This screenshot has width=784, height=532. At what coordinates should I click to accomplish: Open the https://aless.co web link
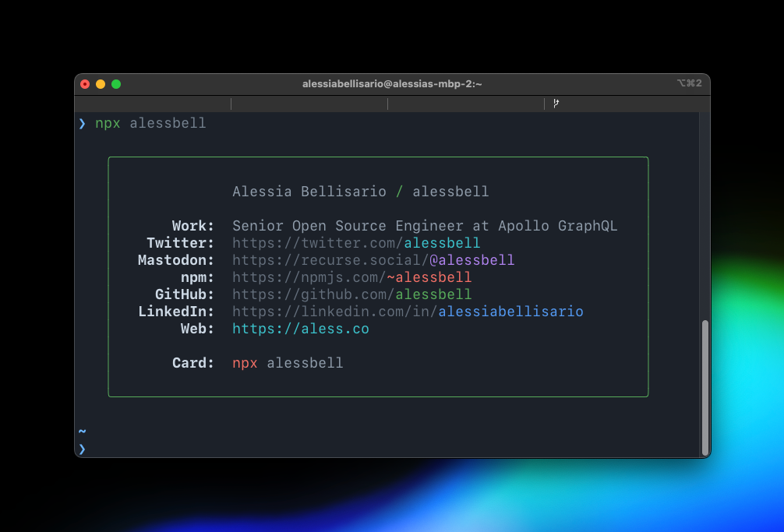tap(301, 329)
